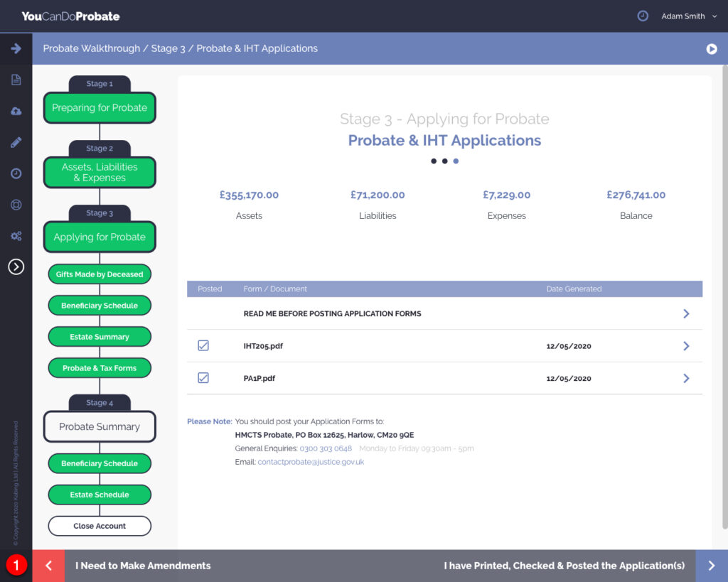This screenshot has width=728, height=582.
Task: Click the red notification badge showing 1
Action: point(16,566)
